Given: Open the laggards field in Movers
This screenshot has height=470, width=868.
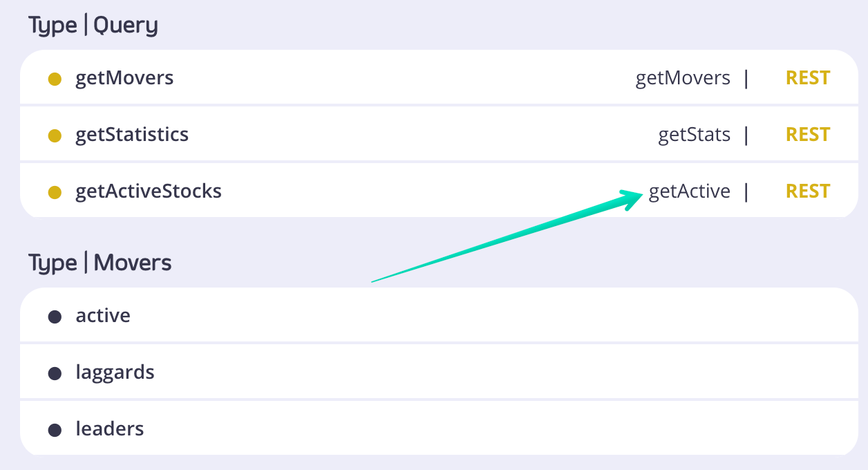Looking at the screenshot, I should (x=115, y=373).
